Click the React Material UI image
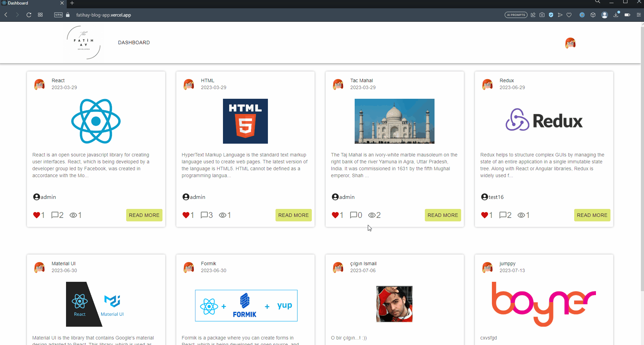 [96, 304]
